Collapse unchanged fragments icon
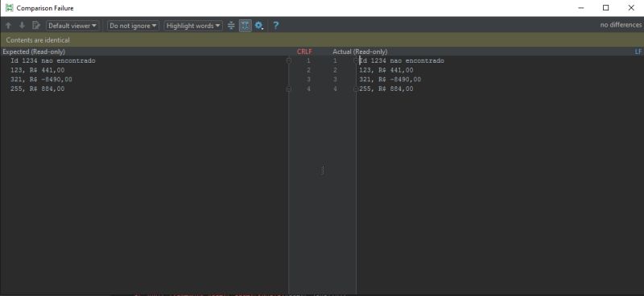 pyautogui.click(x=231, y=26)
